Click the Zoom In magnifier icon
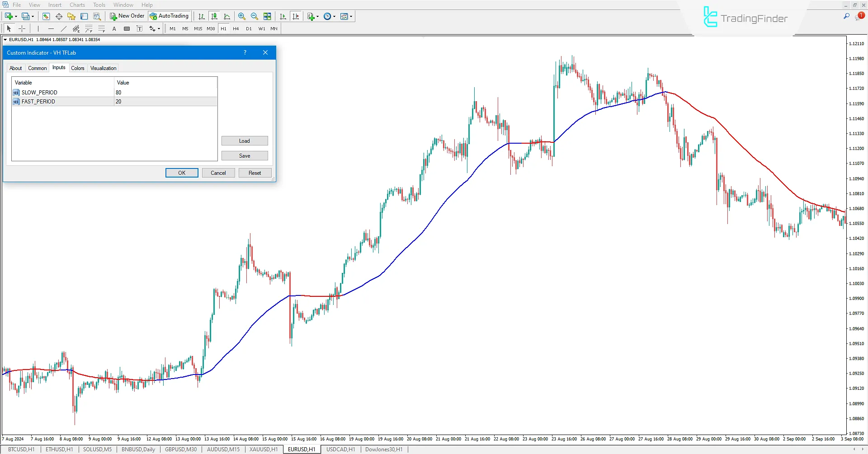The height and width of the screenshot is (454, 868). coord(242,16)
